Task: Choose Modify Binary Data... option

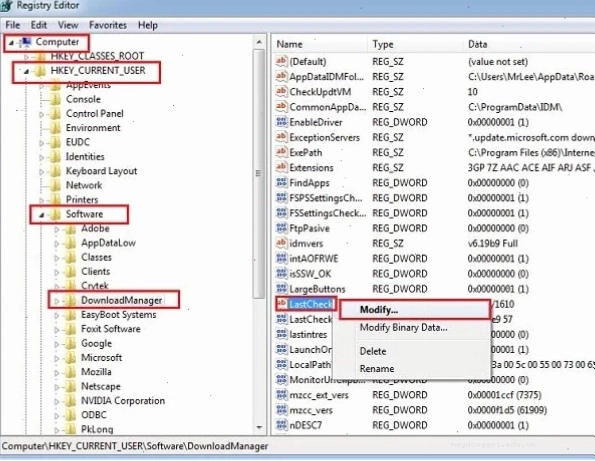Action: point(403,327)
